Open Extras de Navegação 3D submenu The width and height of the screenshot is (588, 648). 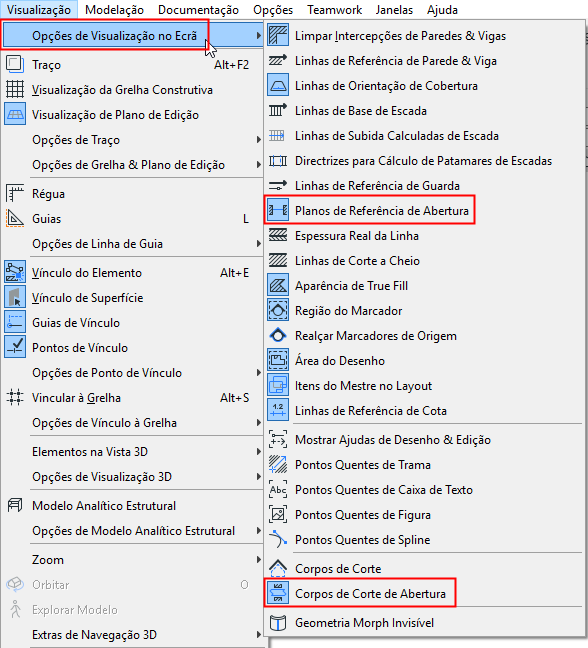click(133, 635)
